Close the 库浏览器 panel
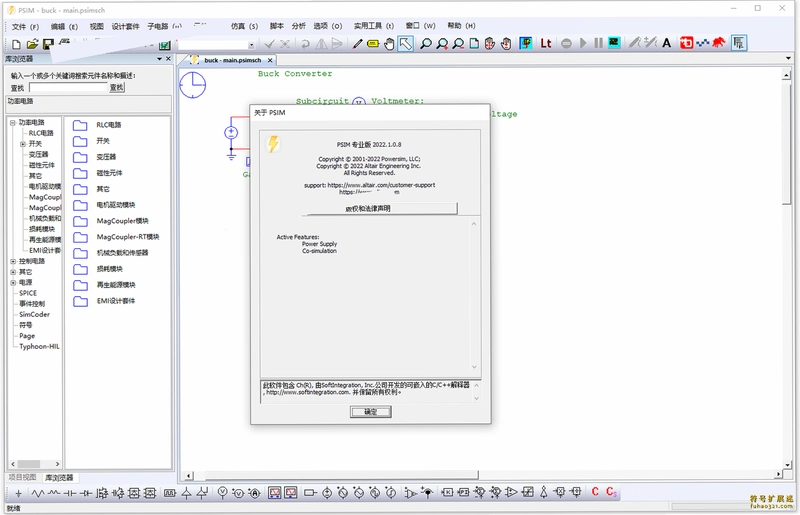The height and width of the screenshot is (515, 800). pos(168,59)
